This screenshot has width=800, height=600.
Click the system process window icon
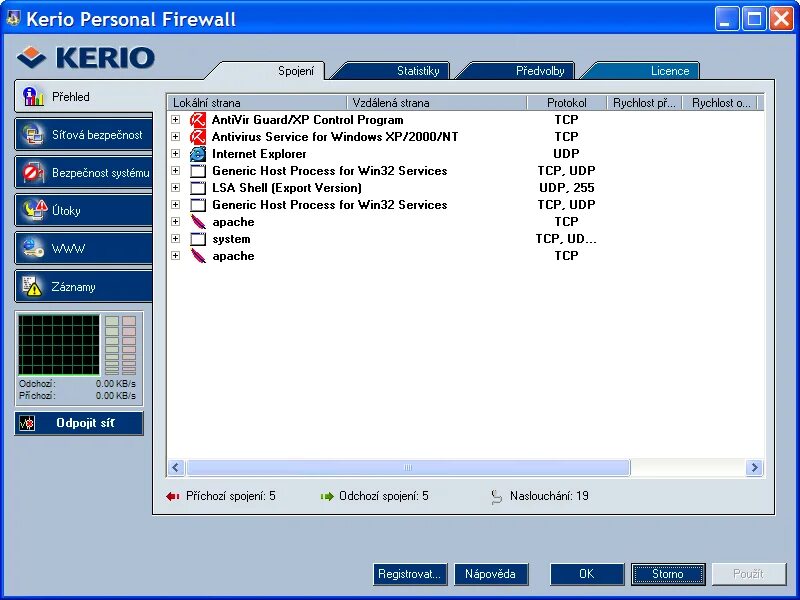point(197,239)
